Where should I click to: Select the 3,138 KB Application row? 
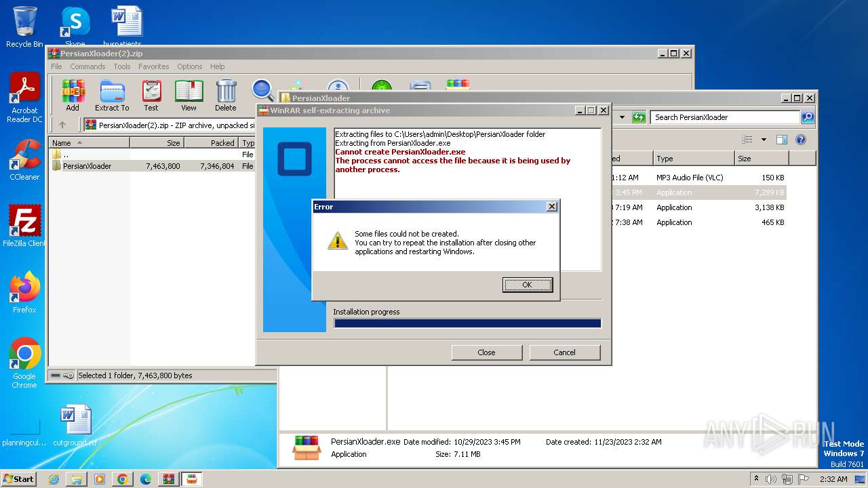(x=698, y=207)
